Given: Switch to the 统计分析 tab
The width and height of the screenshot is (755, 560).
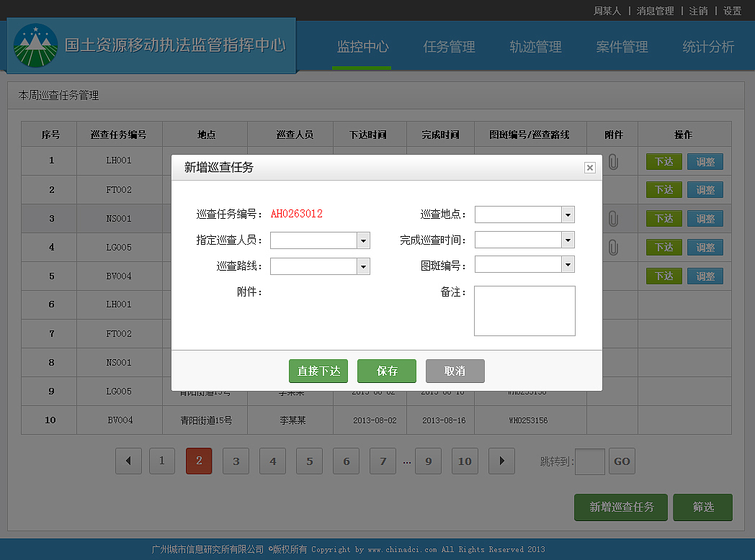Looking at the screenshot, I should pos(707,47).
